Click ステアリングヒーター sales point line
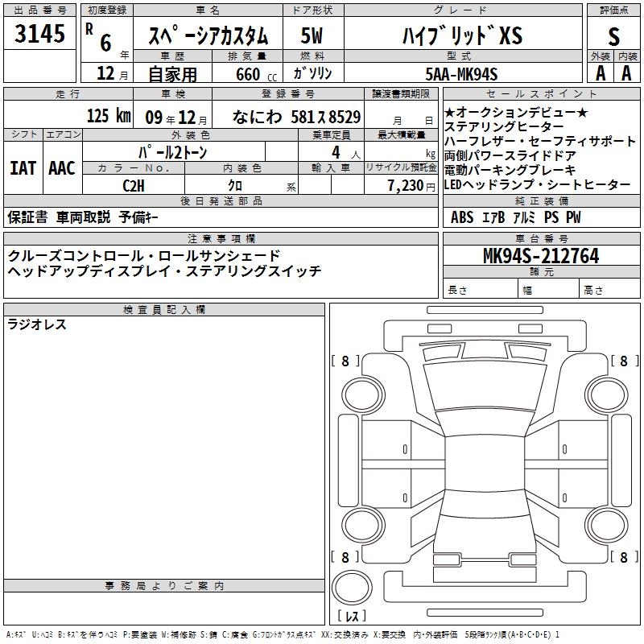 (x=504, y=126)
